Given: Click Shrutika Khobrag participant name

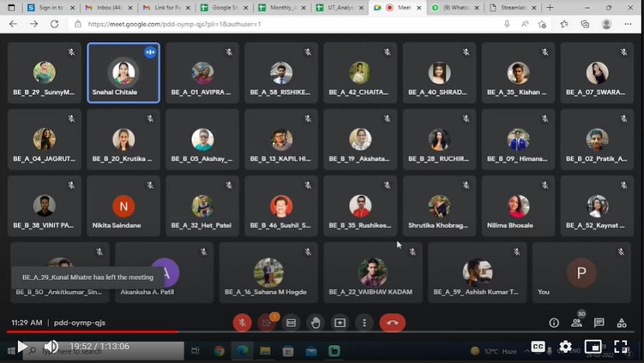Looking at the screenshot, I should coord(438,226).
